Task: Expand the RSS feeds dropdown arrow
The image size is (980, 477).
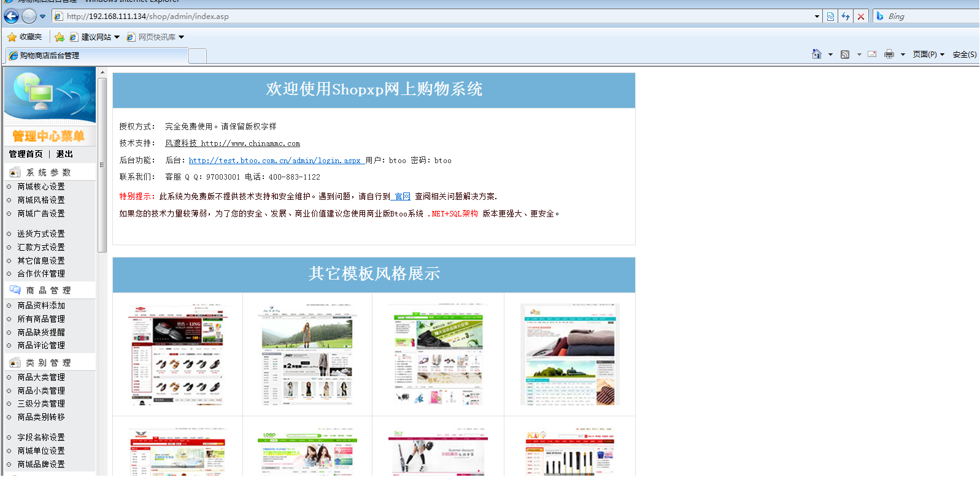Action: 859,55
